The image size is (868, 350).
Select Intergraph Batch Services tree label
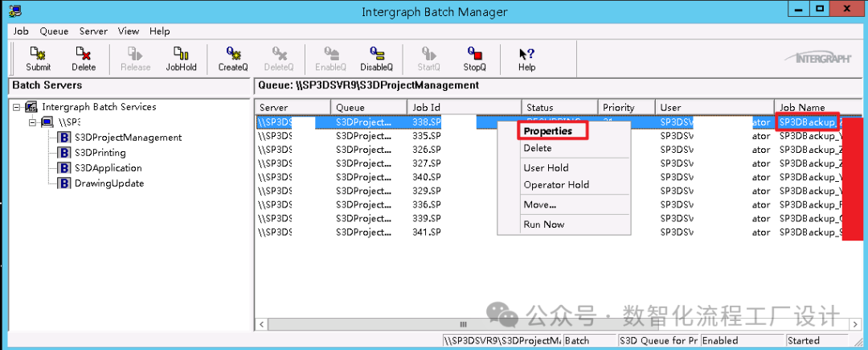(x=99, y=107)
